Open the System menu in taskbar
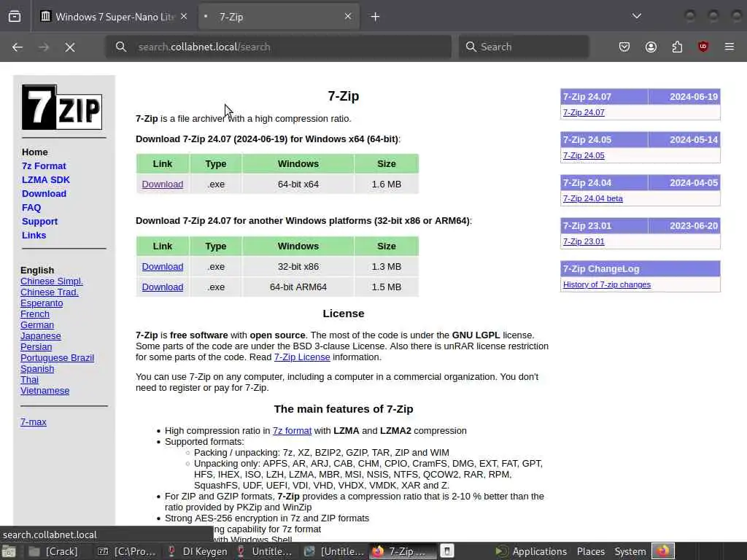Image resolution: width=747 pixels, height=560 pixels. click(630, 551)
